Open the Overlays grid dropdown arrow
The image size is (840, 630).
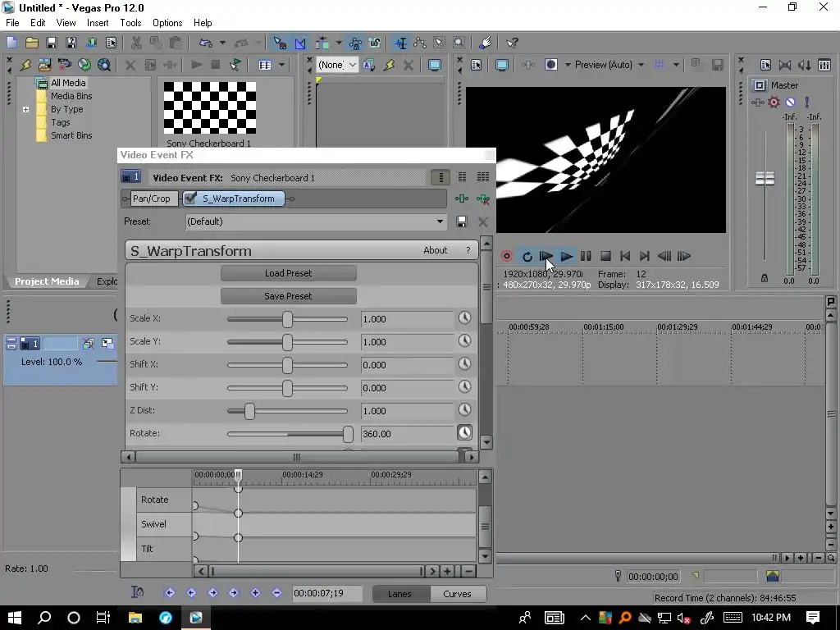(676, 65)
